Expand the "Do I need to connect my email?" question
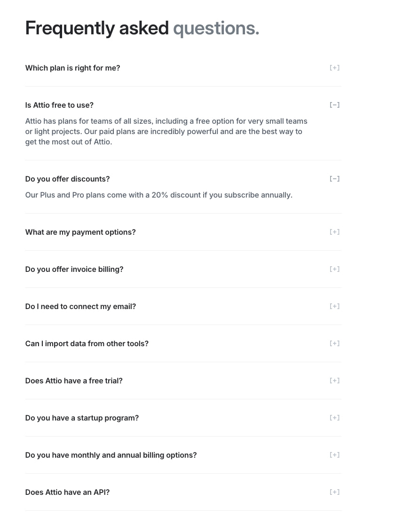The height and width of the screenshot is (532, 396). click(80, 306)
